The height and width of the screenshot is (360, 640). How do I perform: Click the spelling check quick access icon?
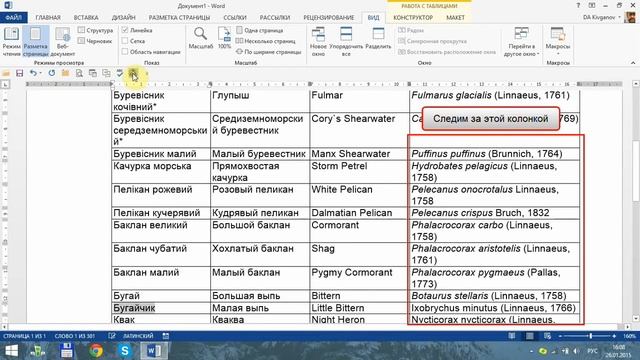[120, 73]
